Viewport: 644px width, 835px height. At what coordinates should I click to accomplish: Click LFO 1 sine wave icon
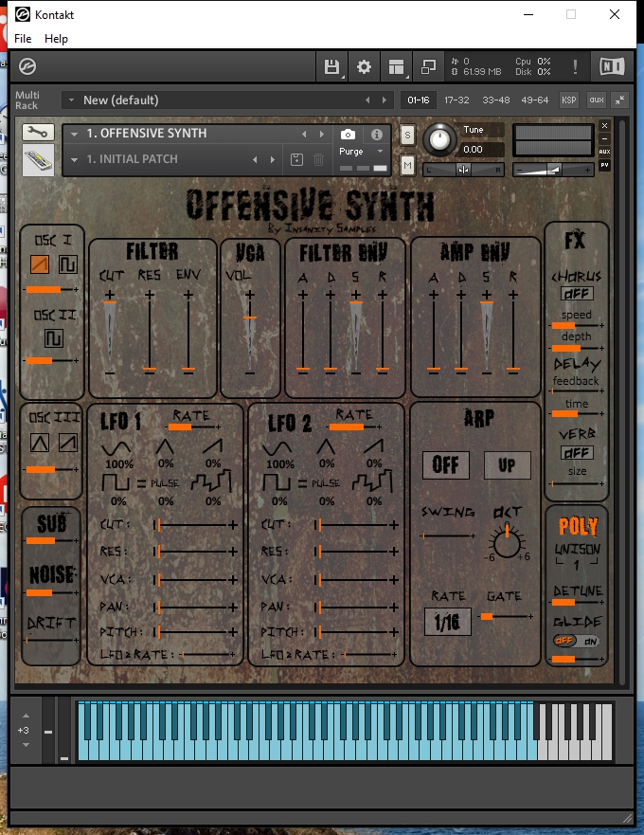pos(116,448)
